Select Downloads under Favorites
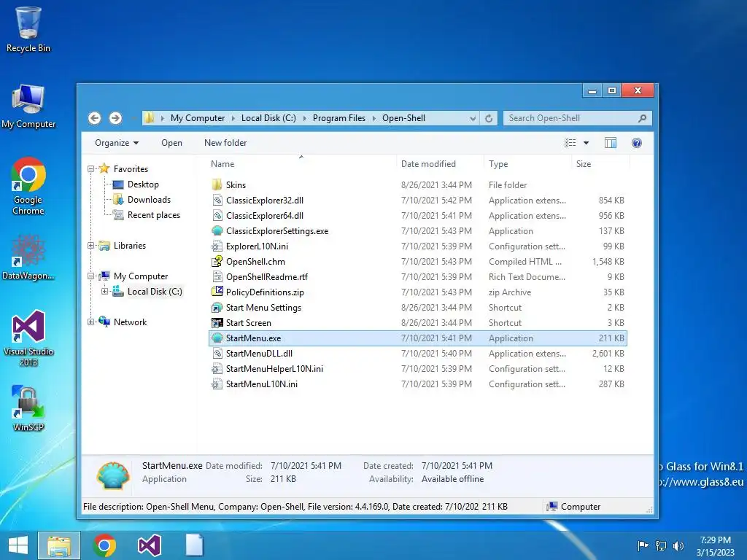Image resolution: width=747 pixels, height=560 pixels. [x=149, y=200]
